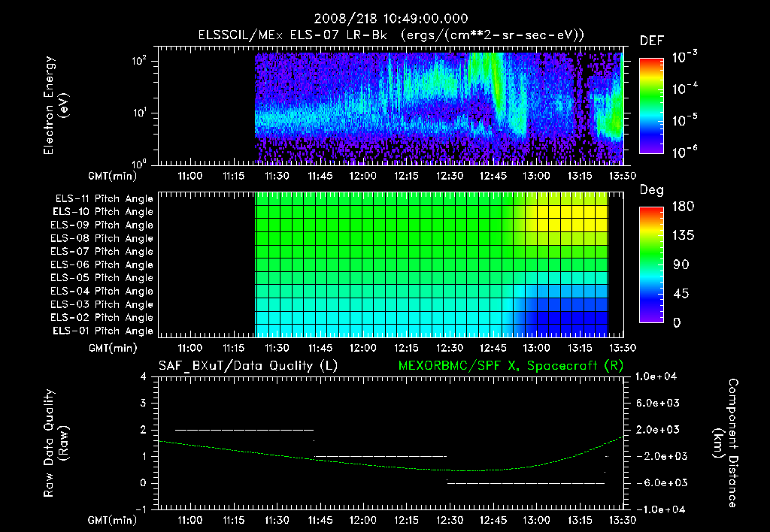Click the 10^-5 DEF scale value
Image resolution: width=770 pixels, height=532 pixels.
684,120
